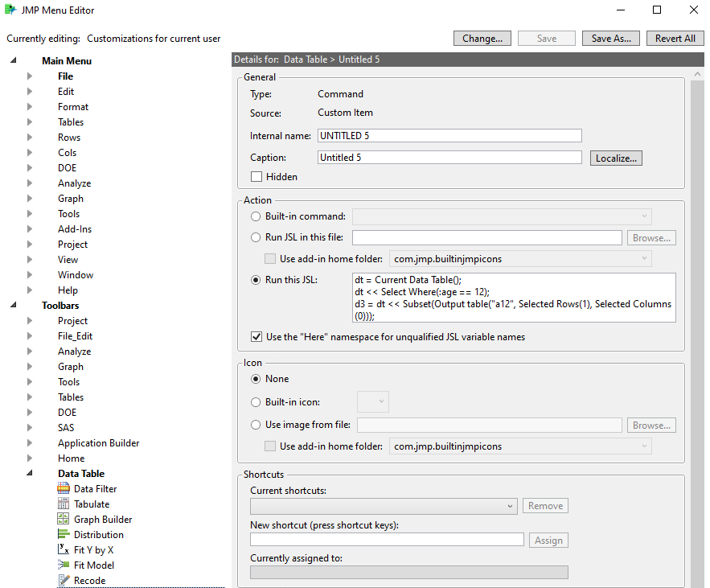This screenshot has width=710, height=588.
Task: Expand the File menu node
Action: click(30, 76)
